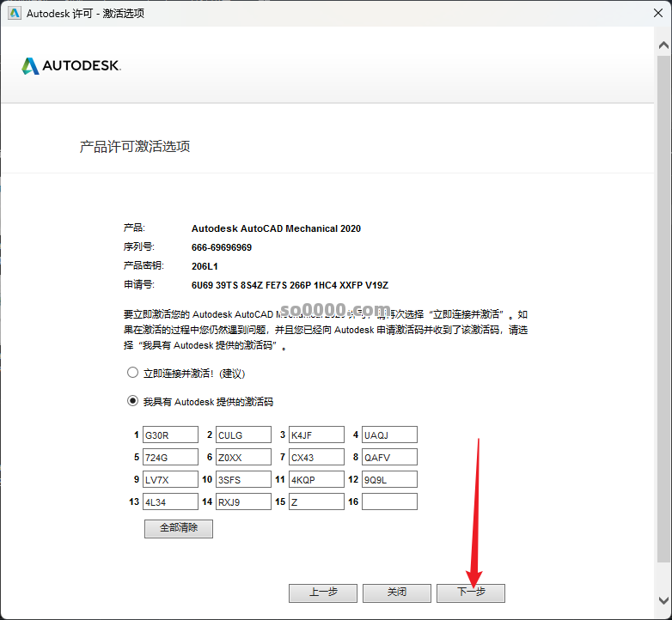Choose 我具有 Autodesk 提供的激活码 radio option
Image resolution: width=672 pixels, height=620 pixels.
pyautogui.click(x=132, y=401)
